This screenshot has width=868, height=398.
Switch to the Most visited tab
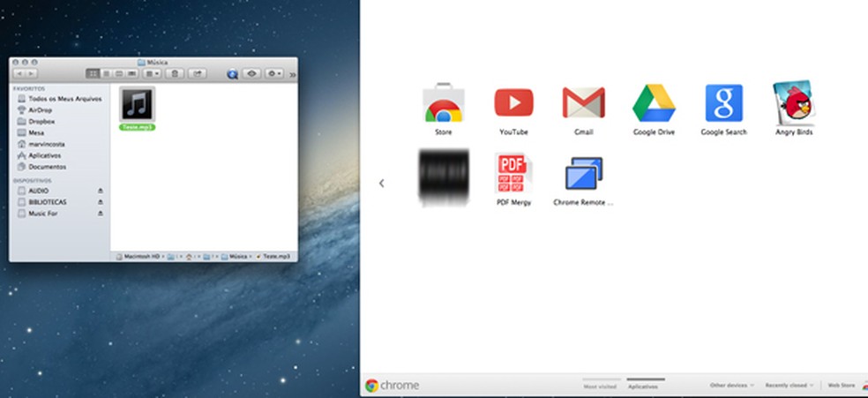point(600,387)
